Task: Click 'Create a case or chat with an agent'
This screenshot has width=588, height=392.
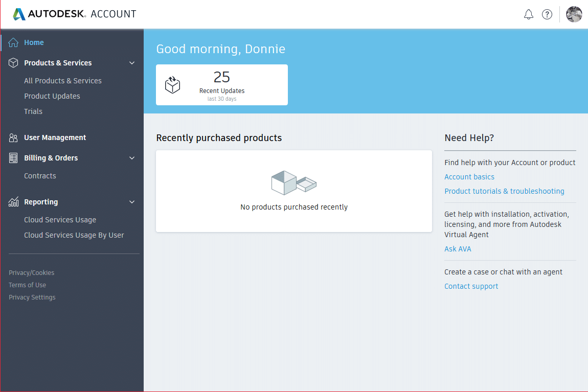Action: pyautogui.click(x=503, y=272)
